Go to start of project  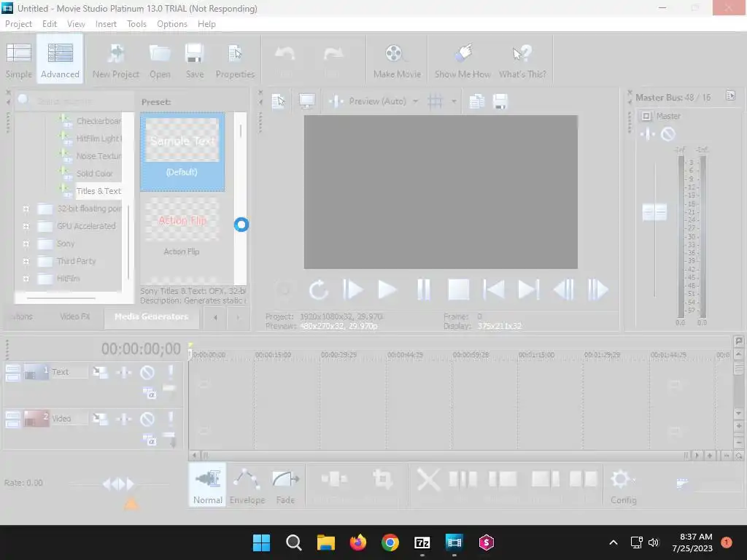(x=494, y=289)
